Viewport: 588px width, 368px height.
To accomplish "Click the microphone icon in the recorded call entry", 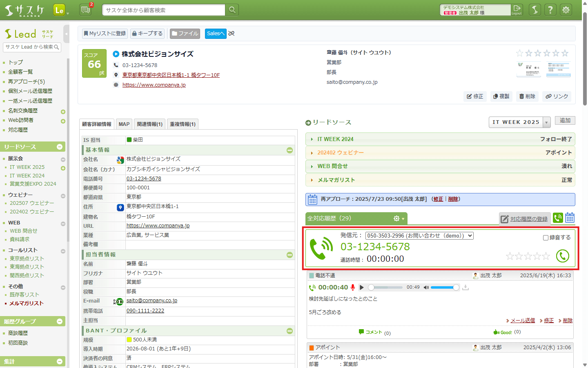I will click(x=353, y=287).
